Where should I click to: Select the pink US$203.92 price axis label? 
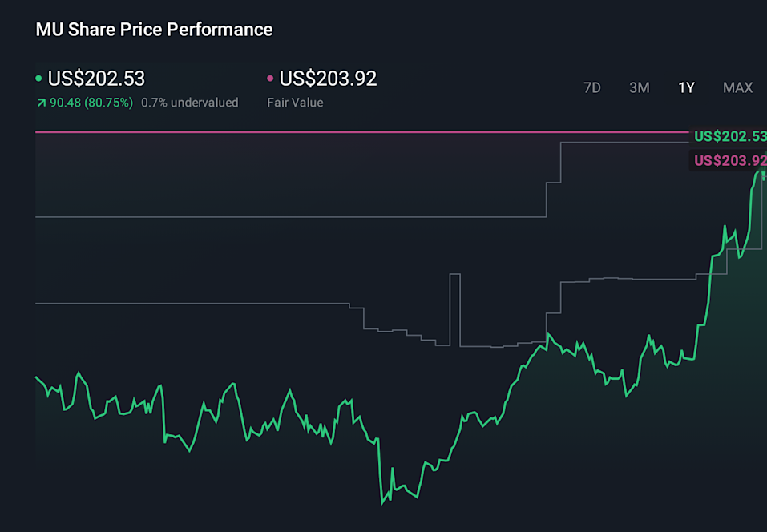(x=730, y=160)
